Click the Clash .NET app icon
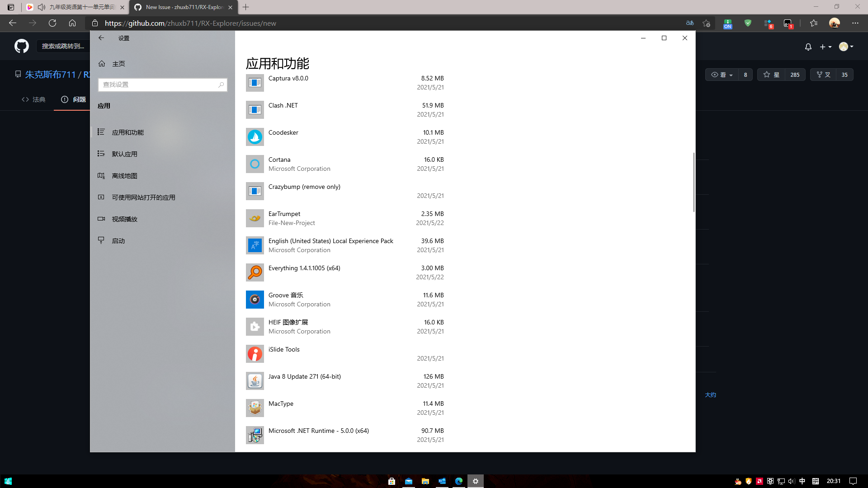868x488 pixels. 255,110
